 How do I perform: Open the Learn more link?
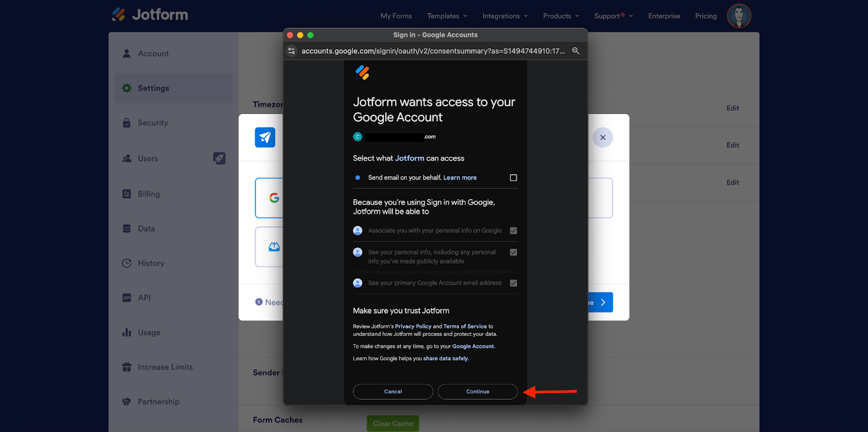coord(460,177)
